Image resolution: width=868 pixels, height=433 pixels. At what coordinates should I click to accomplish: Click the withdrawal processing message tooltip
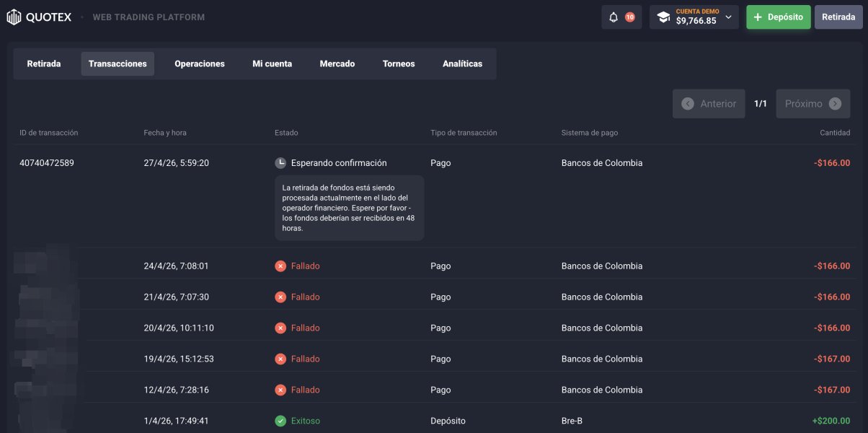349,208
